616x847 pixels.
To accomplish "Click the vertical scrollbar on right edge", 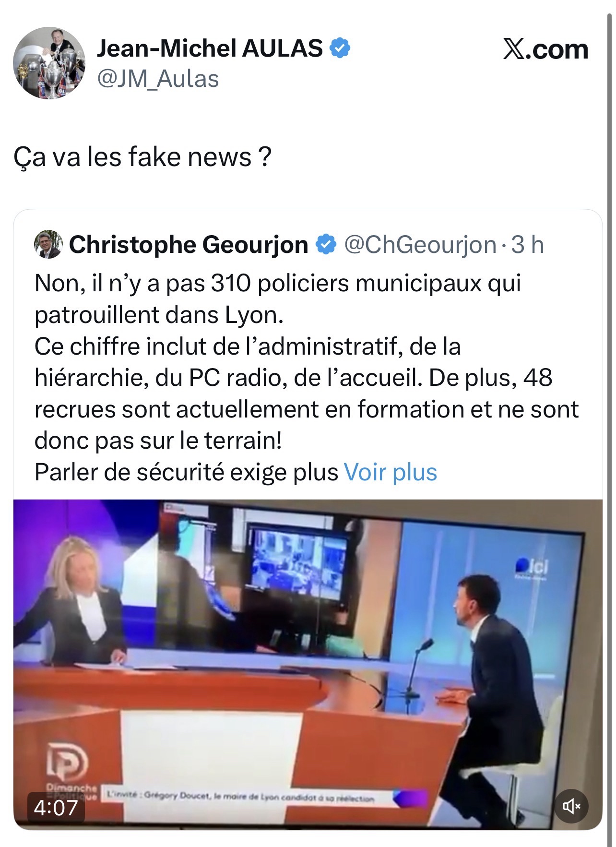I will [x=610, y=423].
